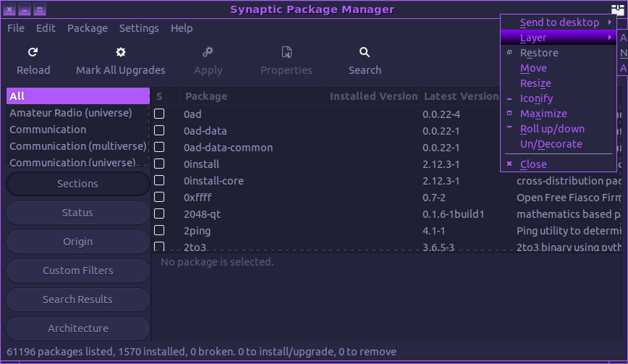Viewport: 628px width, 364px height.
Task: Mark the 0install package checkbox
Action: [159, 164]
